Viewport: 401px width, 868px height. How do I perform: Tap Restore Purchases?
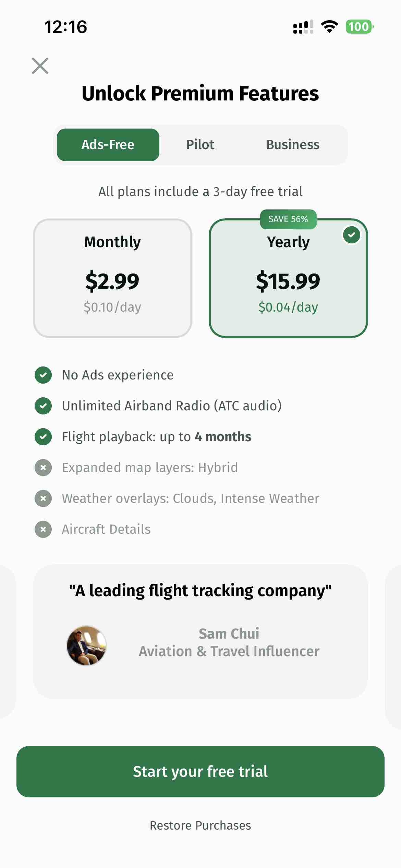click(x=200, y=825)
